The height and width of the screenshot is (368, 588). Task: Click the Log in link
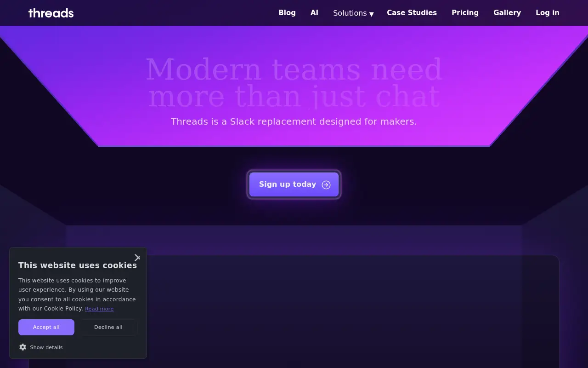tap(548, 13)
